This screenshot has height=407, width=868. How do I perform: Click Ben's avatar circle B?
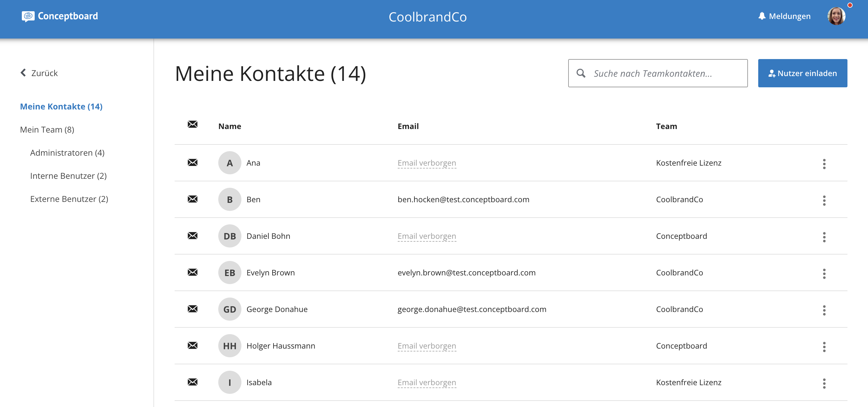[x=230, y=199]
